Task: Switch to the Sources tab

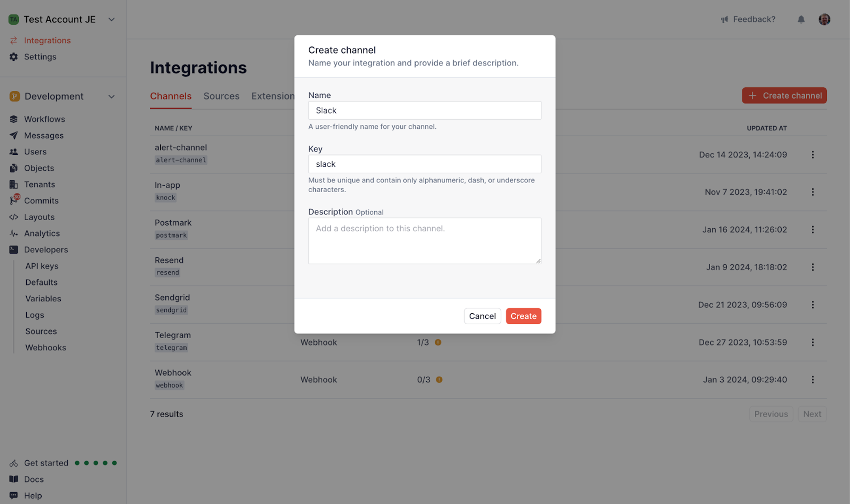Action: pyautogui.click(x=221, y=95)
